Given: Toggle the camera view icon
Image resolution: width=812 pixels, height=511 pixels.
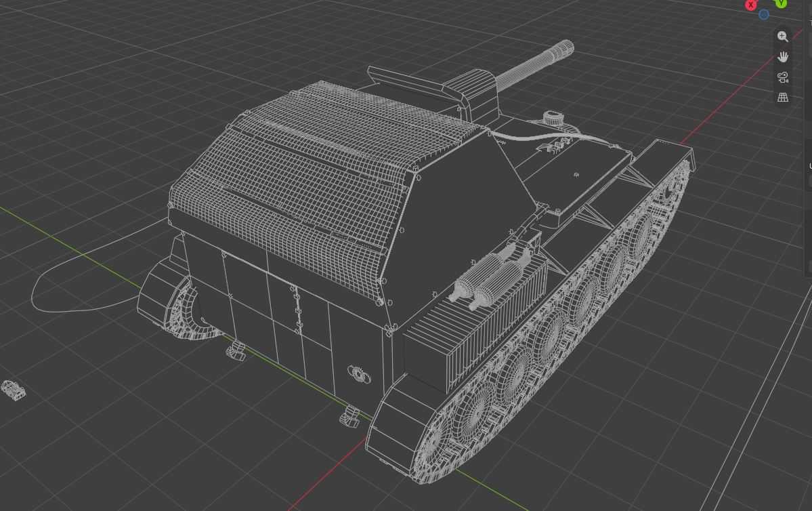Looking at the screenshot, I should point(782,77).
